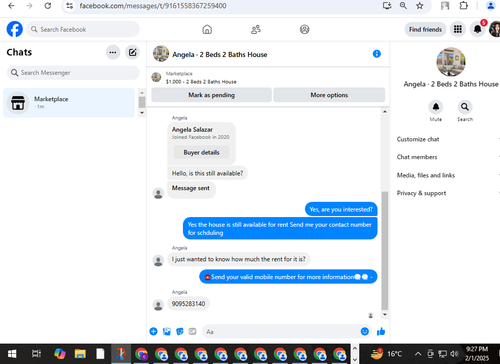500x364 pixels.
Task: Click 'Hello, is this still available?' message
Action: (207, 173)
